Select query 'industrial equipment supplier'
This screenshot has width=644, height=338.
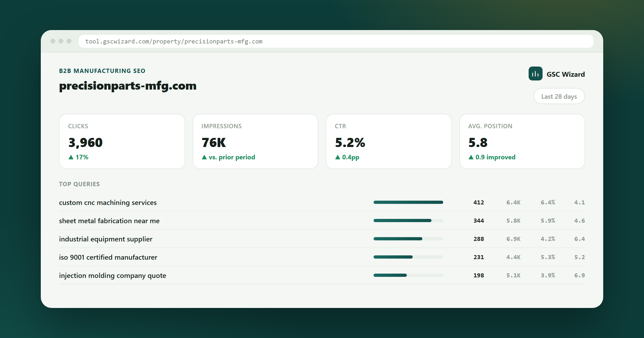click(105, 239)
